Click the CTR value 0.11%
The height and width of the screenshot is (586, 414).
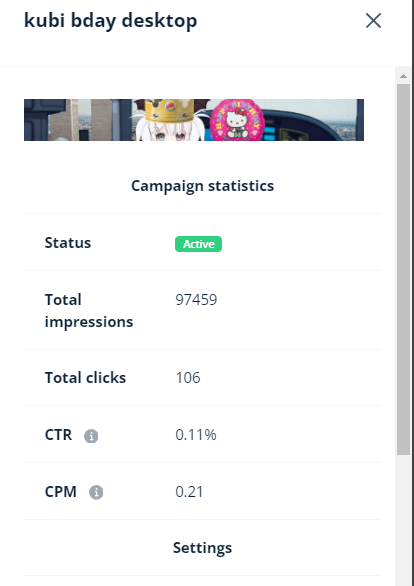[196, 435]
